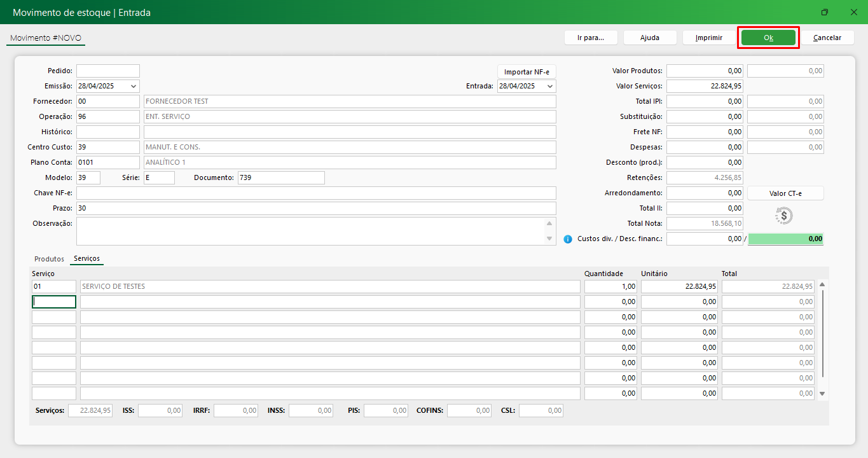Switch to the Produtos tab
Image resolution: width=868 pixels, height=458 pixels.
(x=49, y=259)
